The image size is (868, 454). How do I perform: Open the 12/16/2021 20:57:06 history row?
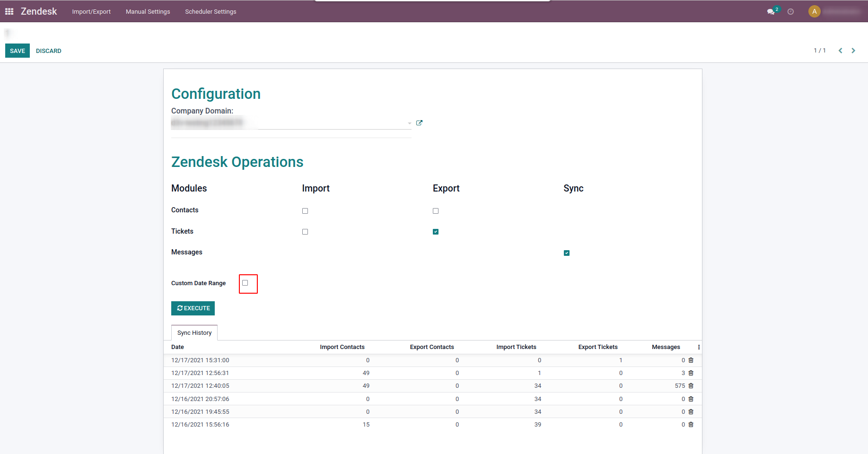433,399
